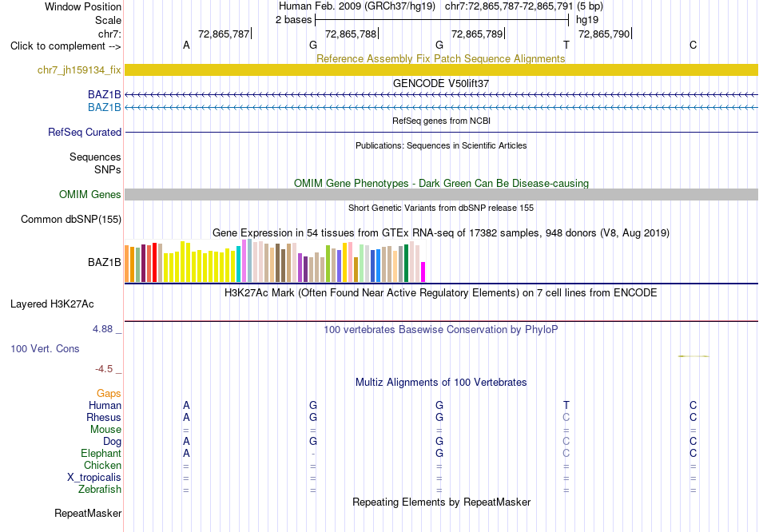Click the cyan bar in GTEx chart
Screen dimensions: 759x532
tap(239, 264)
